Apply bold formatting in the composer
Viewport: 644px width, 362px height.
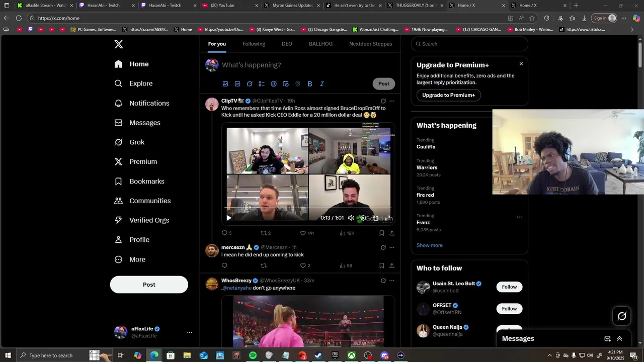310,84
